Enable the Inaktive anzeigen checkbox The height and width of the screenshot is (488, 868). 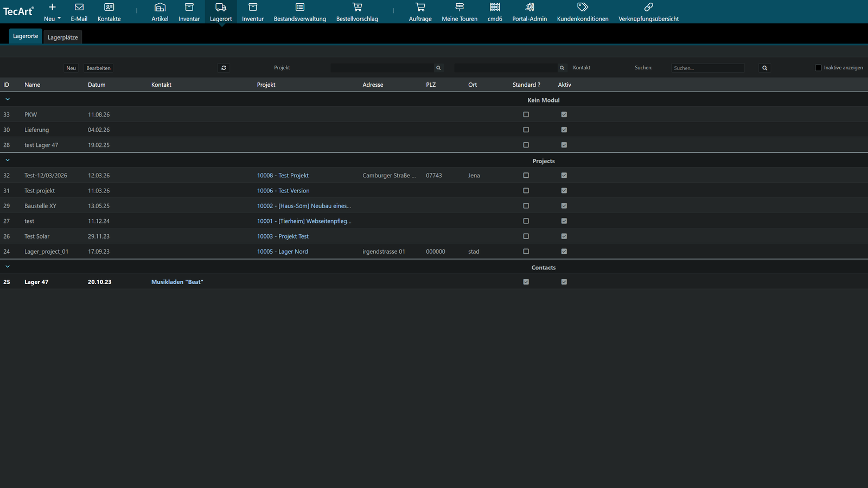(818, 68)
